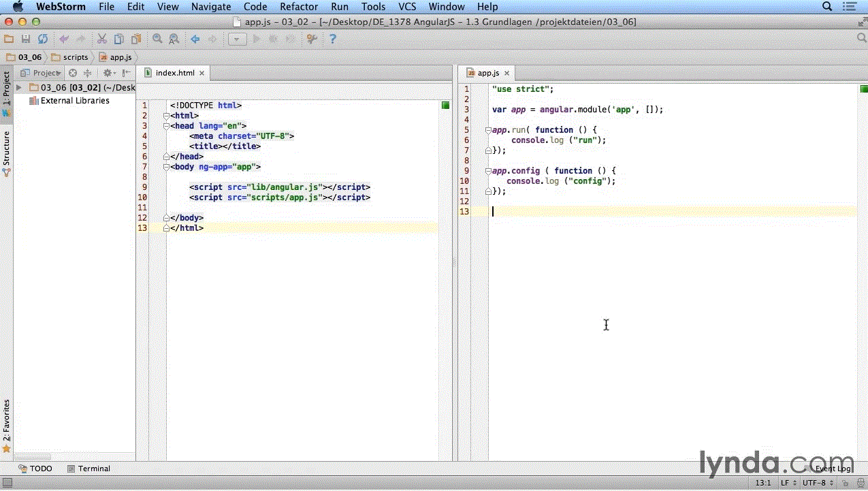Click the Debug bug icon
868x491 pixels.
click(273, 39)
